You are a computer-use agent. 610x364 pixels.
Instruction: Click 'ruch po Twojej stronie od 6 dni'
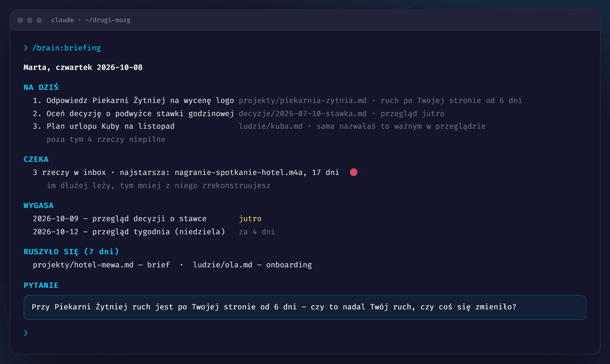(451, 101)
